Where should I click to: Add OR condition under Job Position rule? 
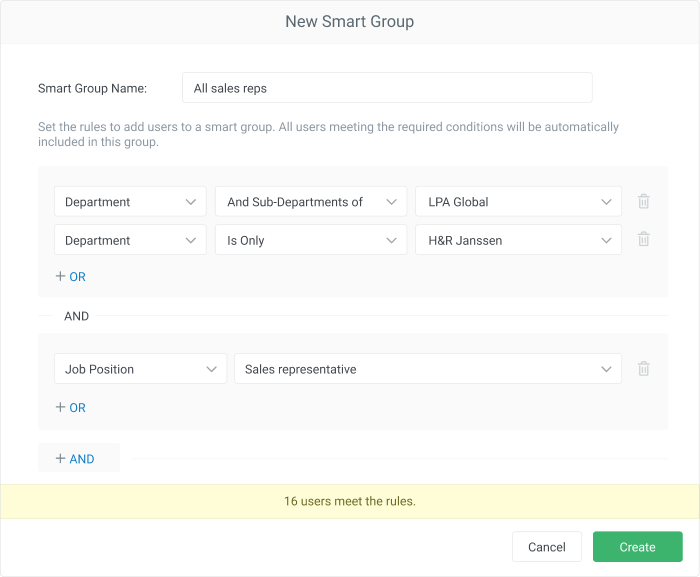point(71,407)
